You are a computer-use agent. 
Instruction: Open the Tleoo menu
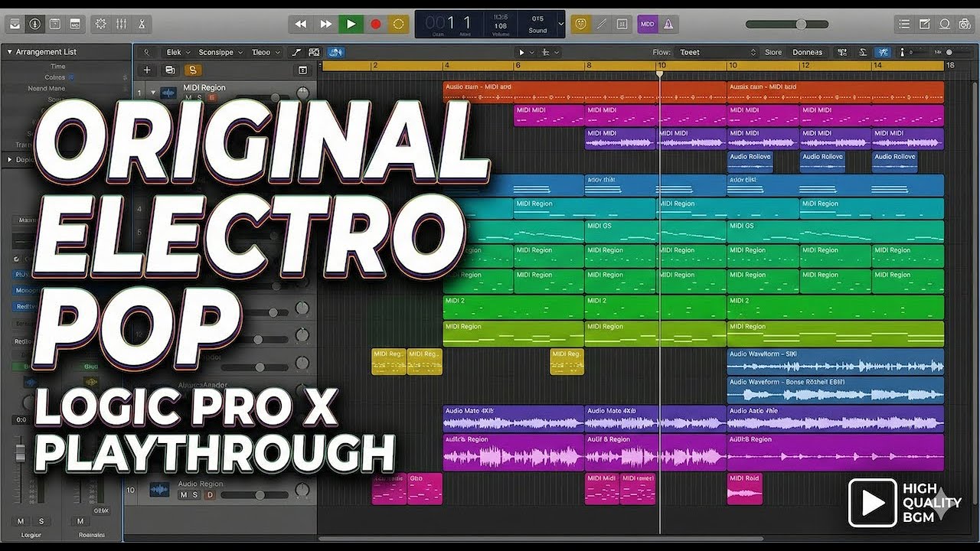coord(266,52)
